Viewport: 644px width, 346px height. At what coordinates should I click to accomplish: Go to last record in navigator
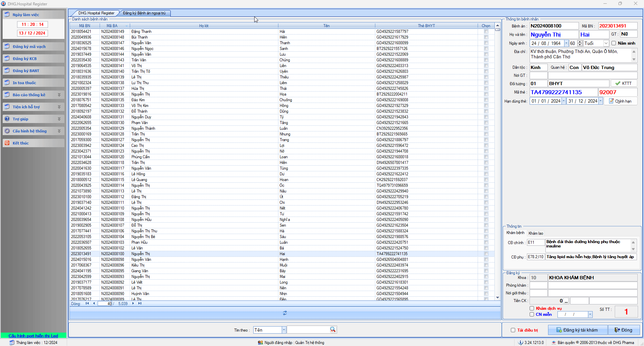click(140, 303)
